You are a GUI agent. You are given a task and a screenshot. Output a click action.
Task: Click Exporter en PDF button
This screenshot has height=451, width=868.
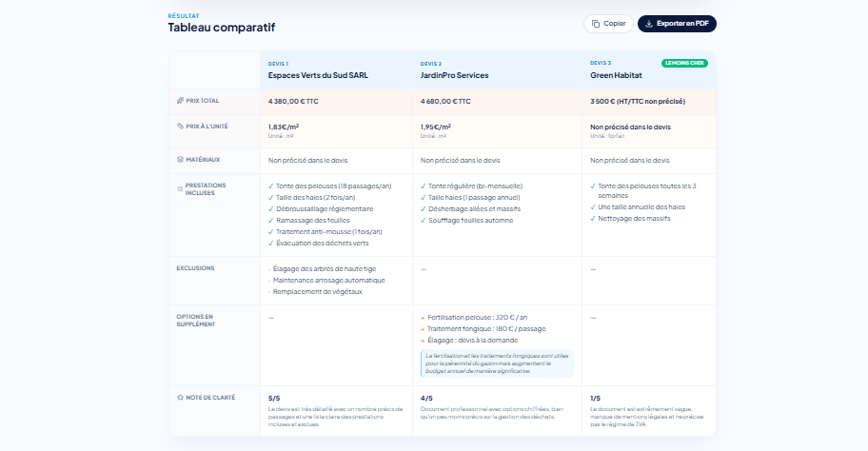pos(677,24)
